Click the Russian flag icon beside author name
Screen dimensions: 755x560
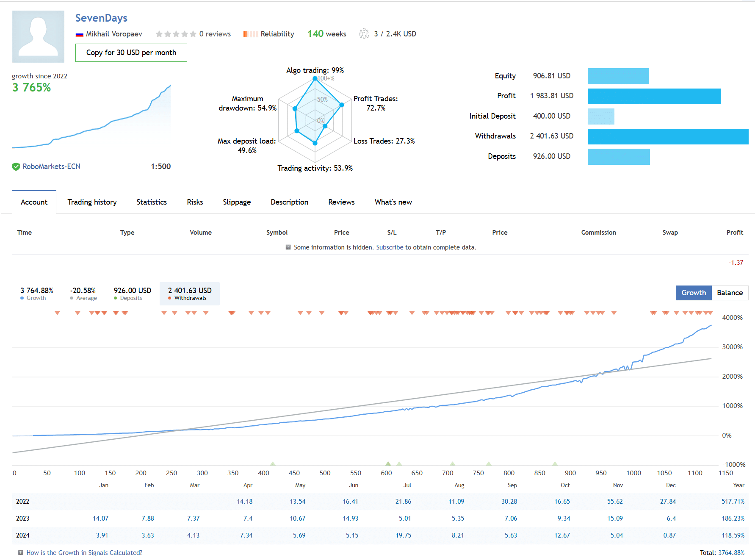[79, 34]
